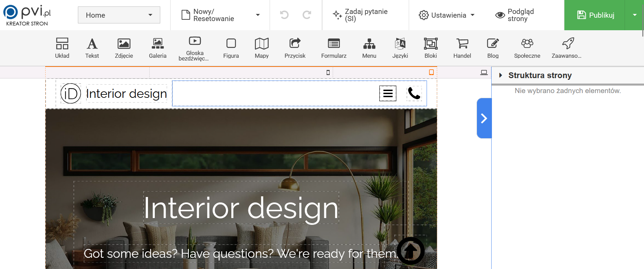The image size is (644, 269).
Task: Open the Galeria tool
Action: 158,48
